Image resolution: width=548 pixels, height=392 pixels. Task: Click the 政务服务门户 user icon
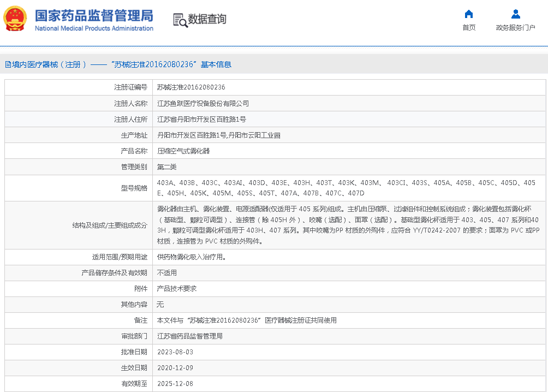tap(515, 14)
